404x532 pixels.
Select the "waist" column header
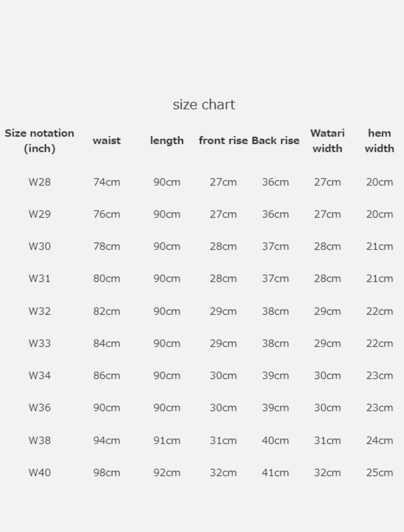click(107, 140)
